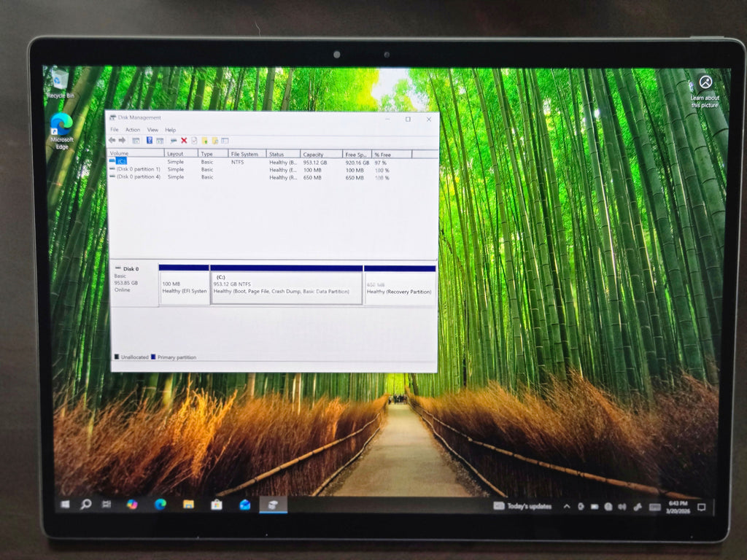Select the Disk Management icon on the taskbar
The image size is (747, 560).
click(x=274, y=505)
